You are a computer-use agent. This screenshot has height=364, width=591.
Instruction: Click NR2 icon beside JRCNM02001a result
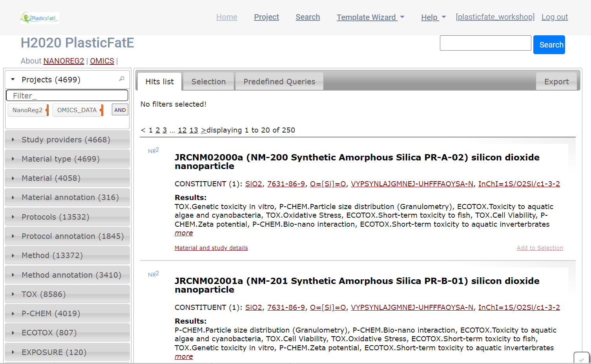pyautogui.click(x=153, y=274)
